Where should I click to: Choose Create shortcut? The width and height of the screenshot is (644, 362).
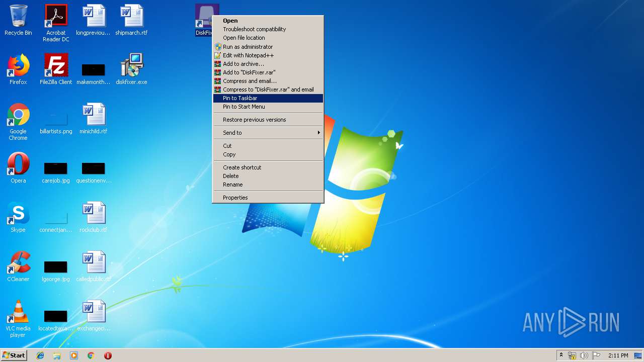(268, 167)
